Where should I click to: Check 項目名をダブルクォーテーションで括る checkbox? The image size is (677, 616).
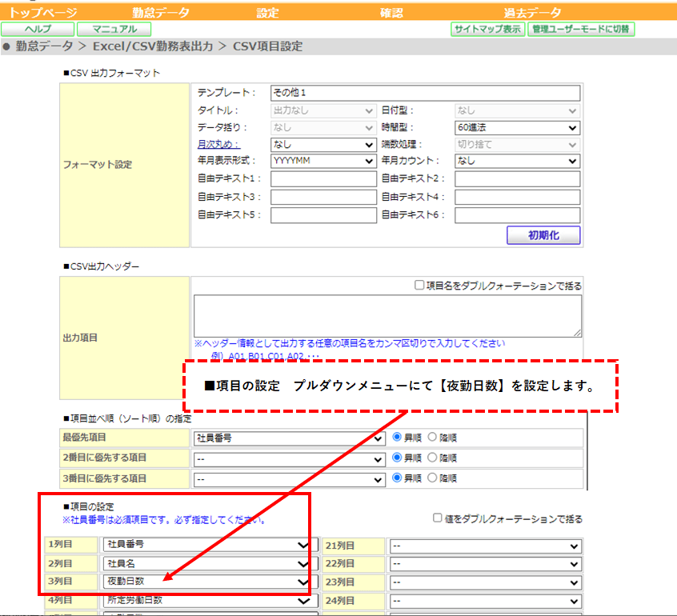click(419, 285)
